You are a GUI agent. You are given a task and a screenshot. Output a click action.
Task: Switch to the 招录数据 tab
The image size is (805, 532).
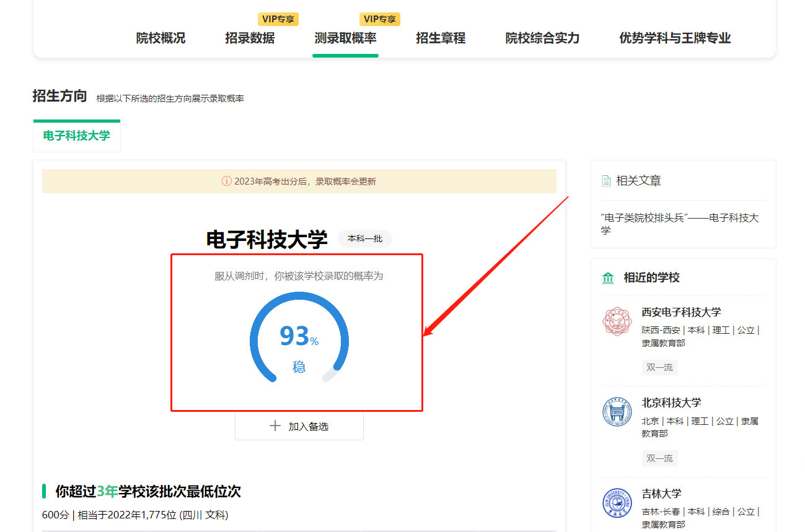point(250,38)
